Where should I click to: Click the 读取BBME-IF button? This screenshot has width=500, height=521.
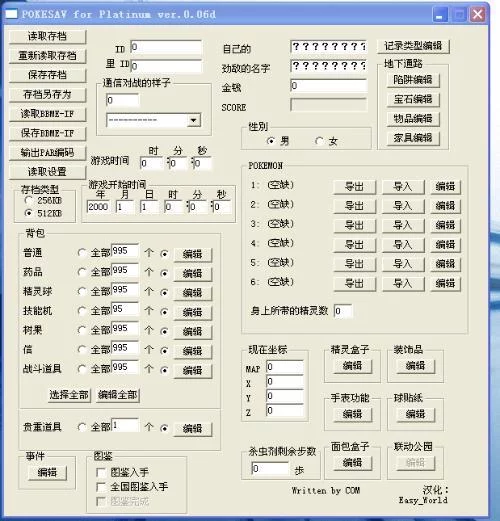pyautogui.click(x=47, y=114)
